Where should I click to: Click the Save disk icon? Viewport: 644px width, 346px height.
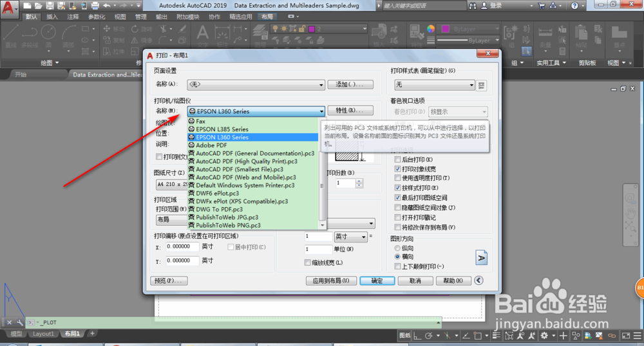click(x=50, y=6)
